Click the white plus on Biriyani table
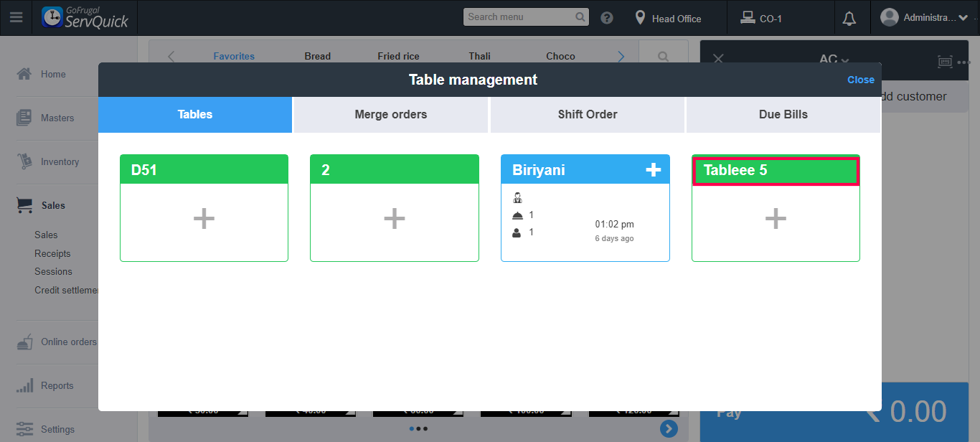Image resolution: width=980 pixels, height=442 pixels. tap(653, 169)
